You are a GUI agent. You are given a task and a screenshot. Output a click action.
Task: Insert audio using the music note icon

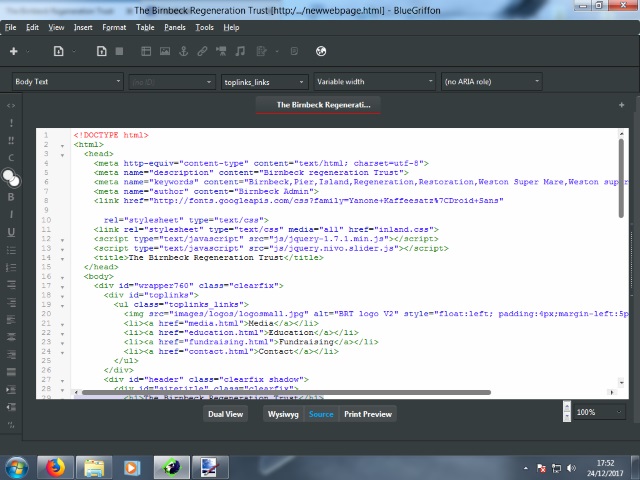240,51
